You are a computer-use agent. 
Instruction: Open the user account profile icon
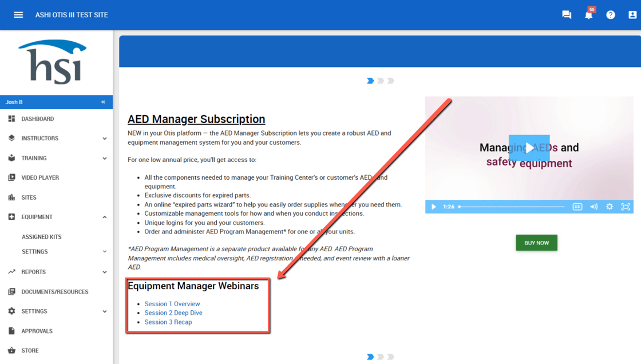[632, 15]
